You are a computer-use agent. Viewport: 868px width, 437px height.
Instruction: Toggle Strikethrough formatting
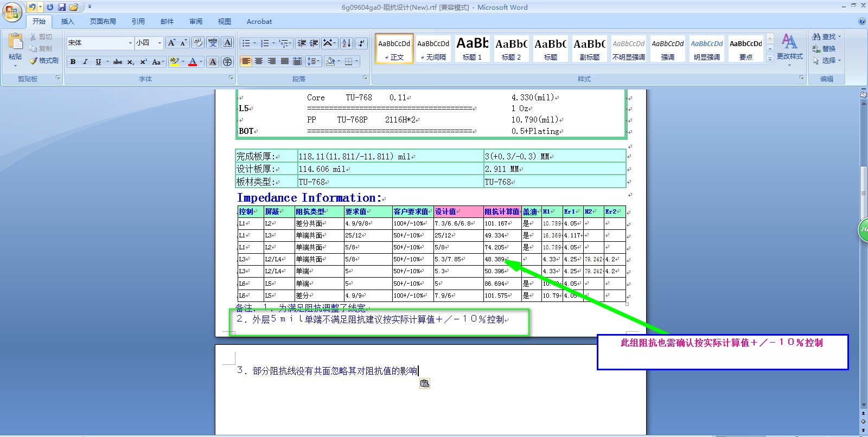pos(118,62)
